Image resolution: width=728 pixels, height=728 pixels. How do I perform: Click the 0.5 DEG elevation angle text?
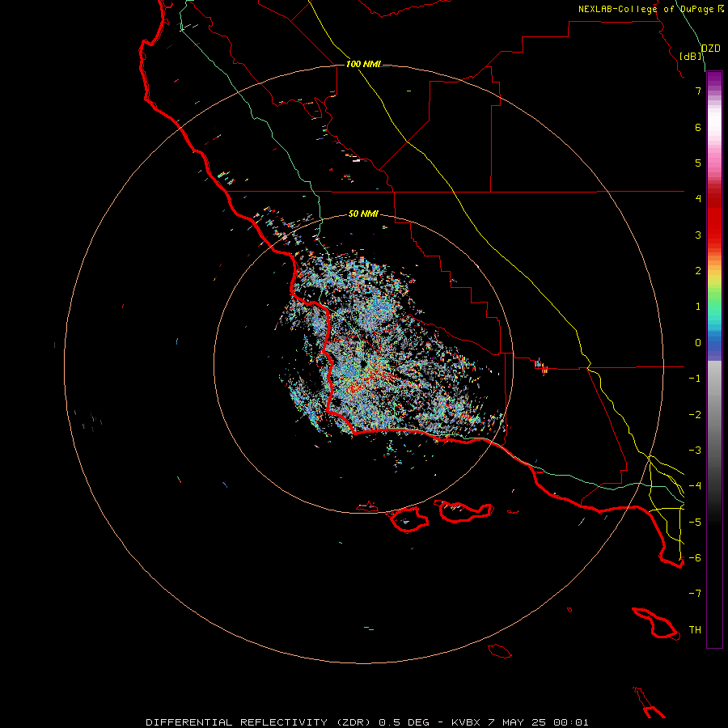(404, 722)
